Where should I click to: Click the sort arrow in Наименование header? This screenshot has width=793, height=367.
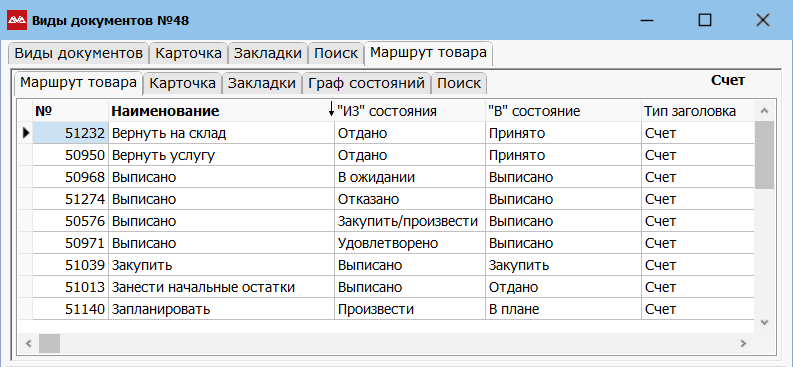point(331,110)
